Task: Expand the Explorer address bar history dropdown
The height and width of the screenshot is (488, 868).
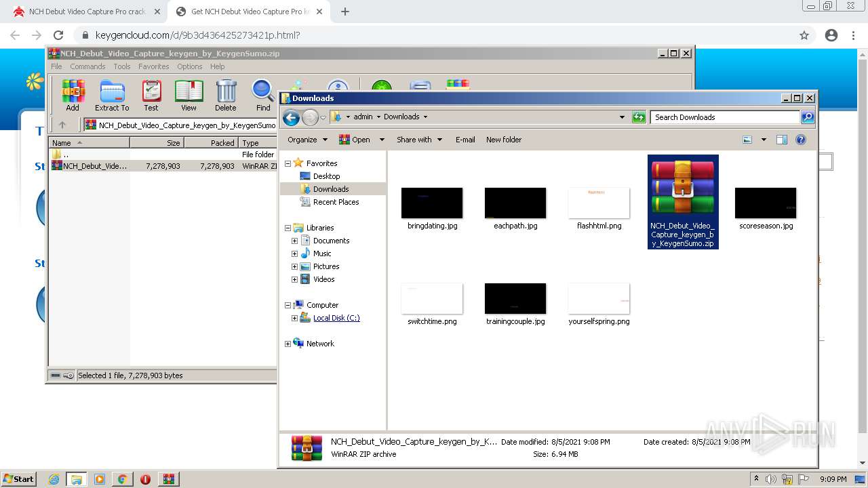Action: 622,117
